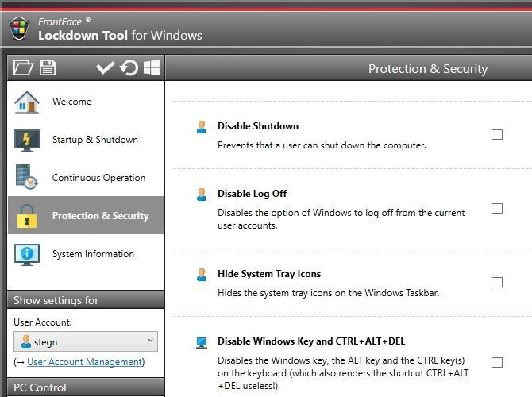This screenshot has height=397, width=532.
Task: Click the Windows logo toolbar icon
Action: [x=151, y=68]
